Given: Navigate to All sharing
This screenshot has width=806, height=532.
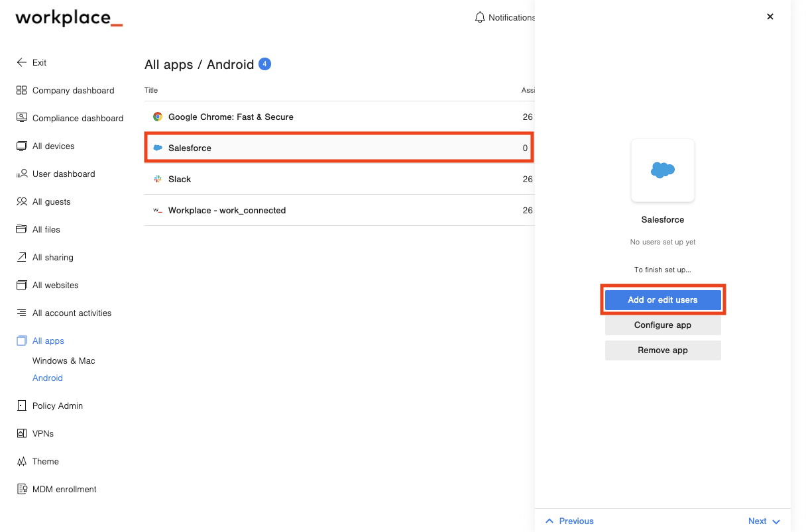Looking at the screenshot, I should pos(53,257).
